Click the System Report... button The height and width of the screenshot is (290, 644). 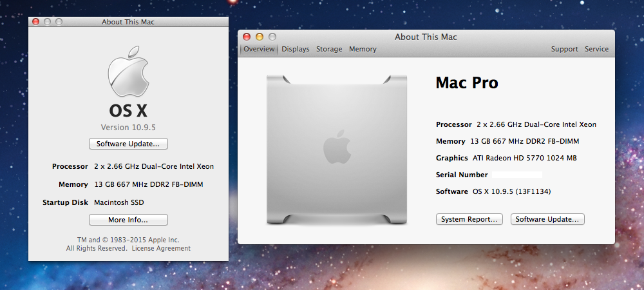[469, 219]
